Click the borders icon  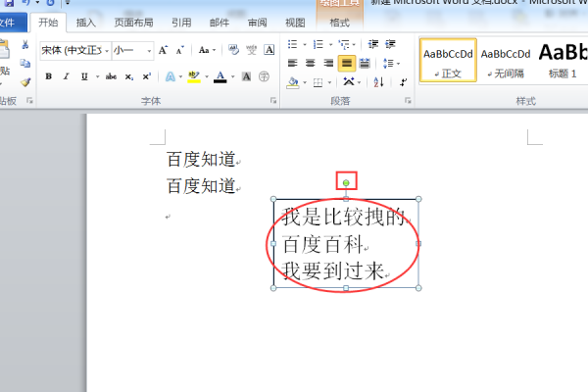[318, 82]
